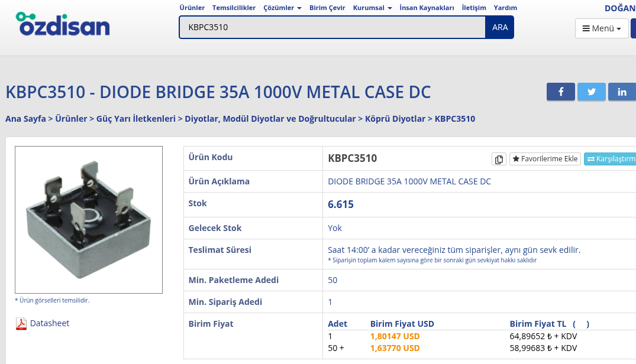
Task: Go to Köprü Diyotlar breadcrumb
Action: (395, 119)
